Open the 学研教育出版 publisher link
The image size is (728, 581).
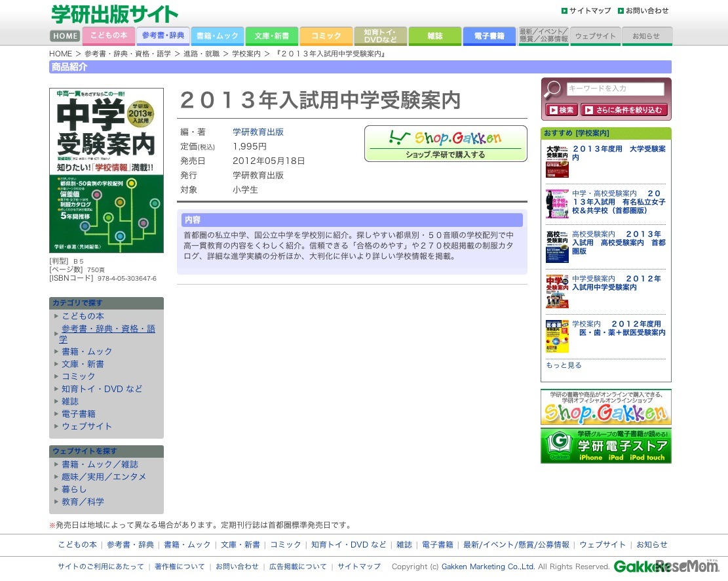point(257,131)
